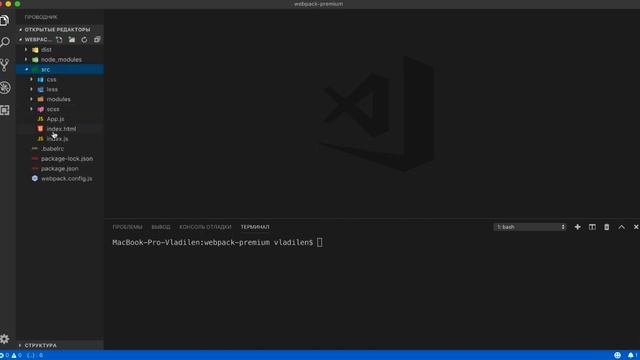This screenshot has width=640, height=360.
Task: Click the ПРОВОДНИК explorer title
Action: click(41, 17)
